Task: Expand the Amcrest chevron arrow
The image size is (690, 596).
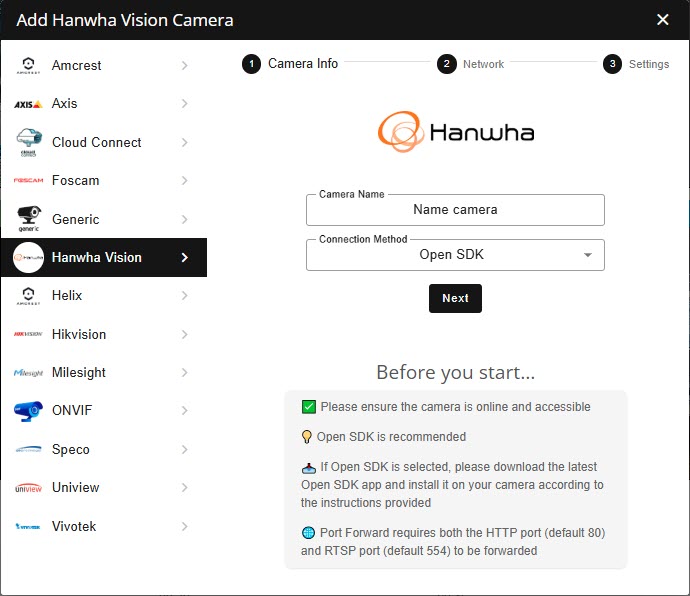Action: tap(185, 66)
